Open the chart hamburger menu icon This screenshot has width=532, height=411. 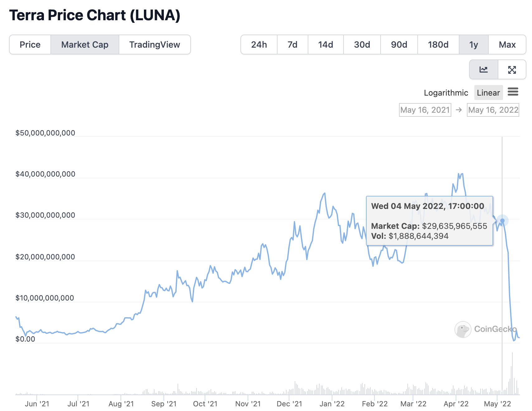pyautogui.click(x=513, y=92)
